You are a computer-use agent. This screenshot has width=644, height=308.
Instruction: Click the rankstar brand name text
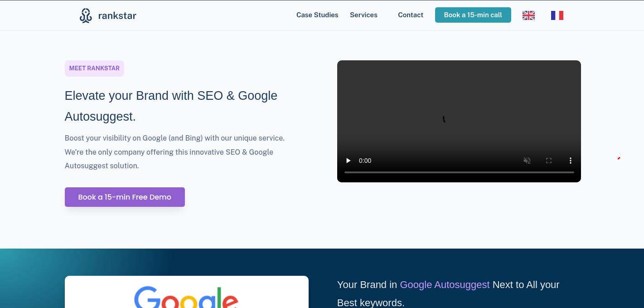point(117,16)
